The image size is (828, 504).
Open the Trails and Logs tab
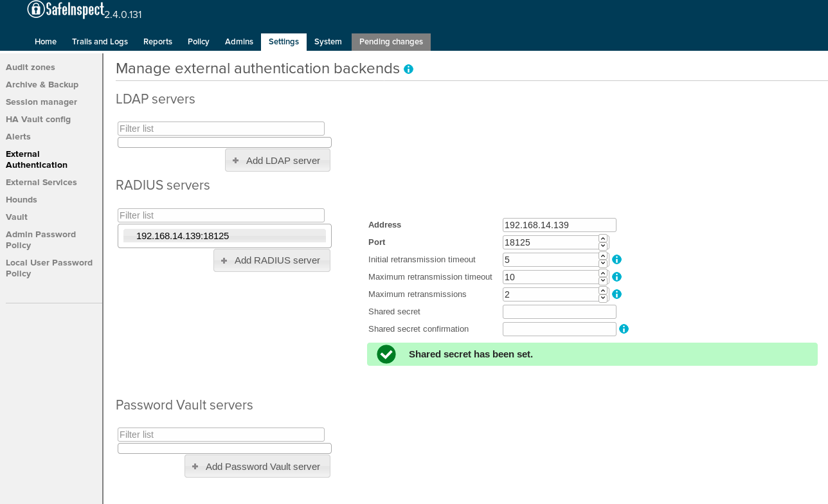click(x=100, y=42)
